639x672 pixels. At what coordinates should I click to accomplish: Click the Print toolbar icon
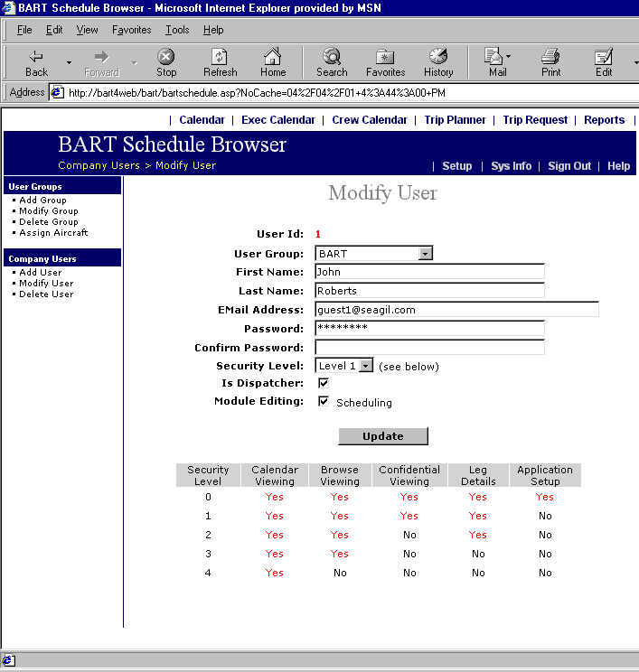pos(550,56)
